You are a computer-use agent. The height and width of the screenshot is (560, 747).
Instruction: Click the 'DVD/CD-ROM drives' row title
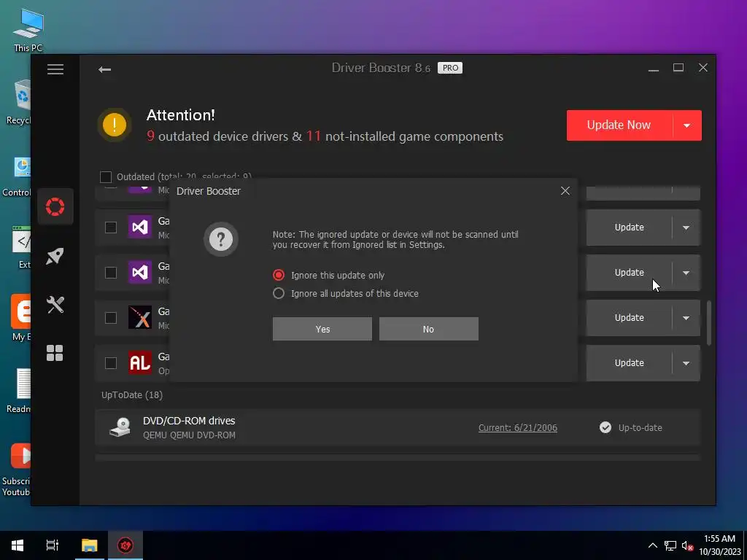(189, 421)
